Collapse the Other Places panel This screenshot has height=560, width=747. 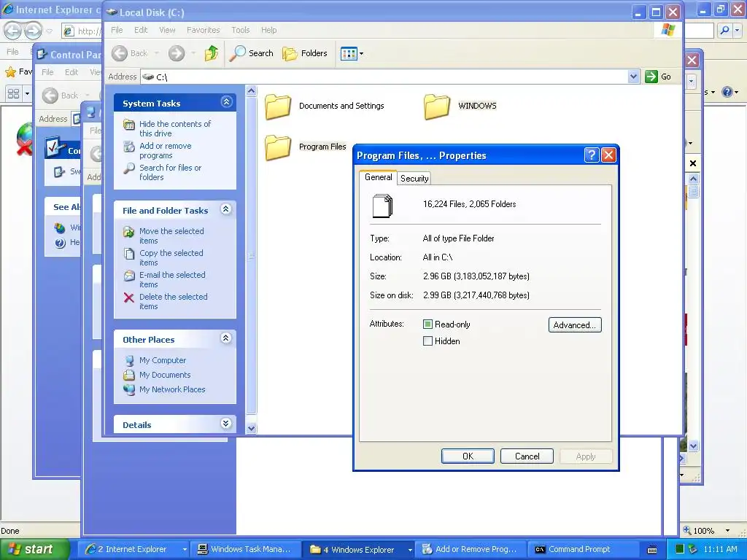[226, 338]
